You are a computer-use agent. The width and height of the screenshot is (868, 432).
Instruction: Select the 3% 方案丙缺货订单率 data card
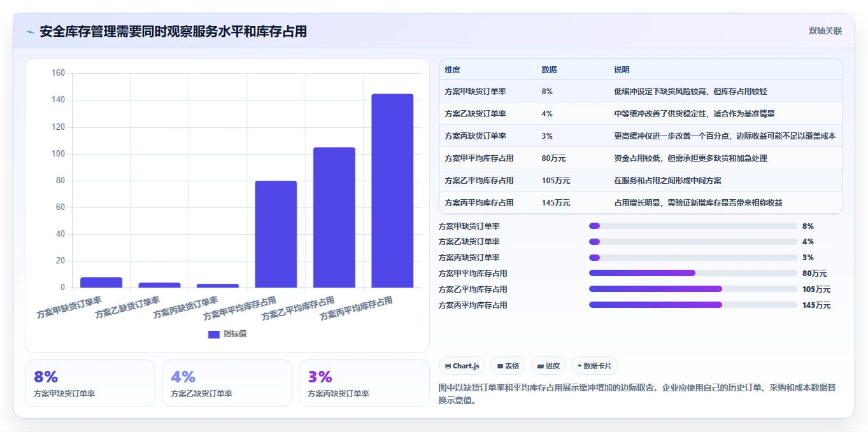click(364, 383)
